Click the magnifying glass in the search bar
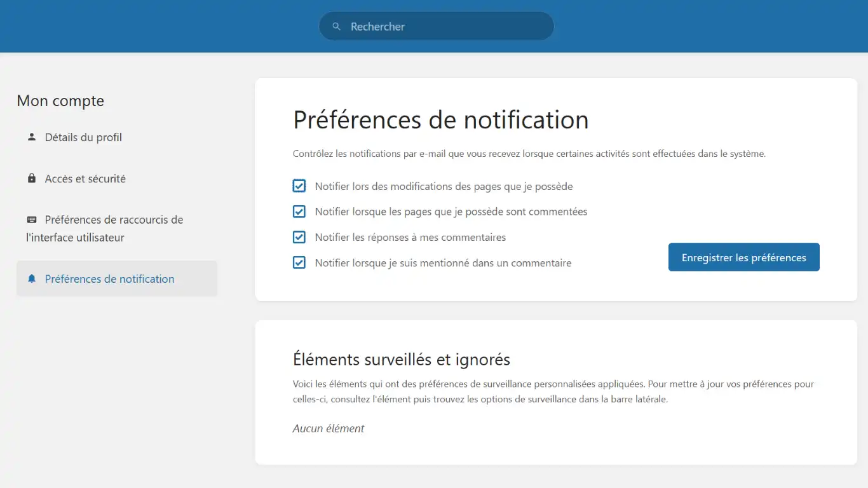 point(336,26)
